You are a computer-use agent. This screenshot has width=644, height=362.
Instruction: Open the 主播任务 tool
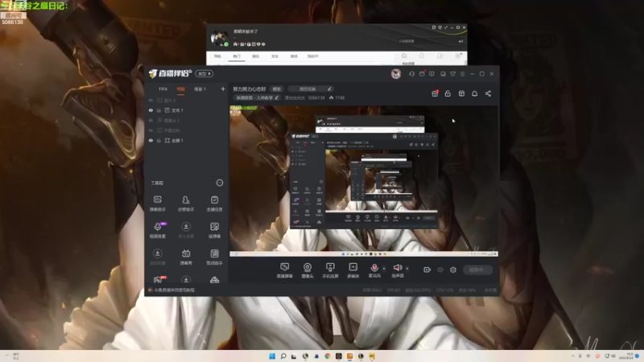pos(214,204)
